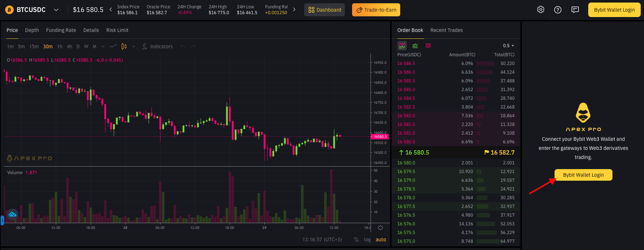This screenshot has height=250, width=644.
Task: Toggle percent scale on chart
Action: [x=356, y=239]
